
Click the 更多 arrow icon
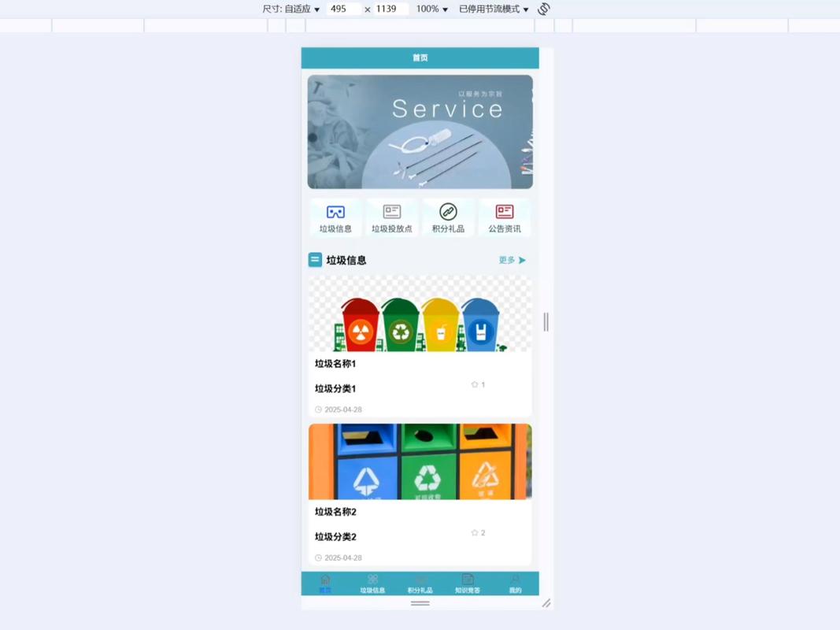click(x=522, y=261)
